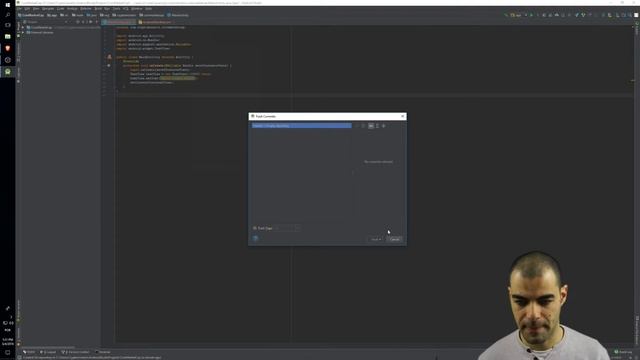Click the MainActivity breadcrumb in navigation bar
Screen dimensions: 640x360
(178, 15)
